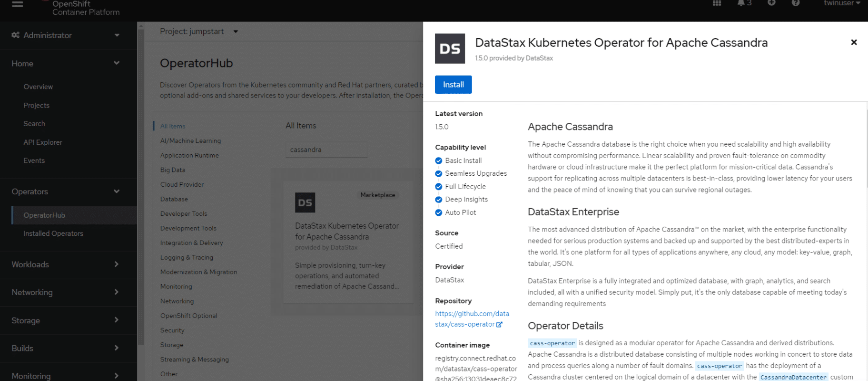This screenshot has width=868, height=381.
Task: Open the github cass-operator repository link
Action: [472, 319]
